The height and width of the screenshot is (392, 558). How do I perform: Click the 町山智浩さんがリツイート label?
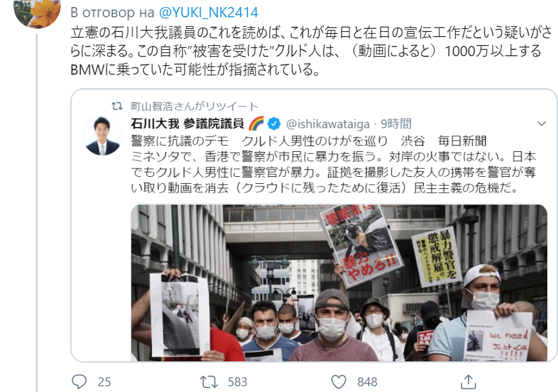pyautogui.click(x=194, y=106)
